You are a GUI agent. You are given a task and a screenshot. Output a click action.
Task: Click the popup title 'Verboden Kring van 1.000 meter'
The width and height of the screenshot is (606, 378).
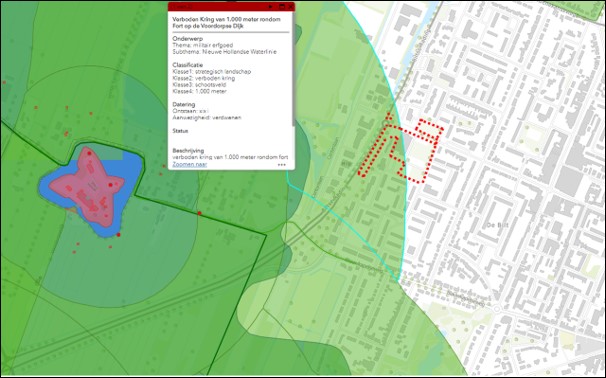226,19
